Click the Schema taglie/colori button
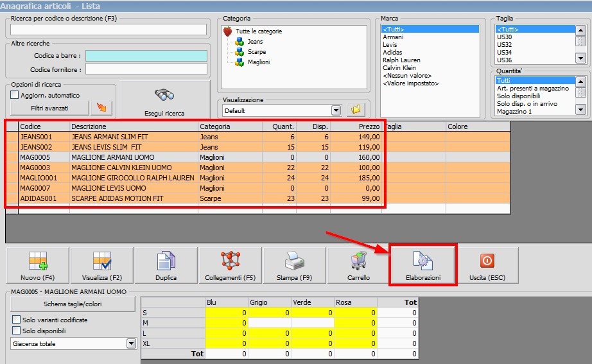 73,304
